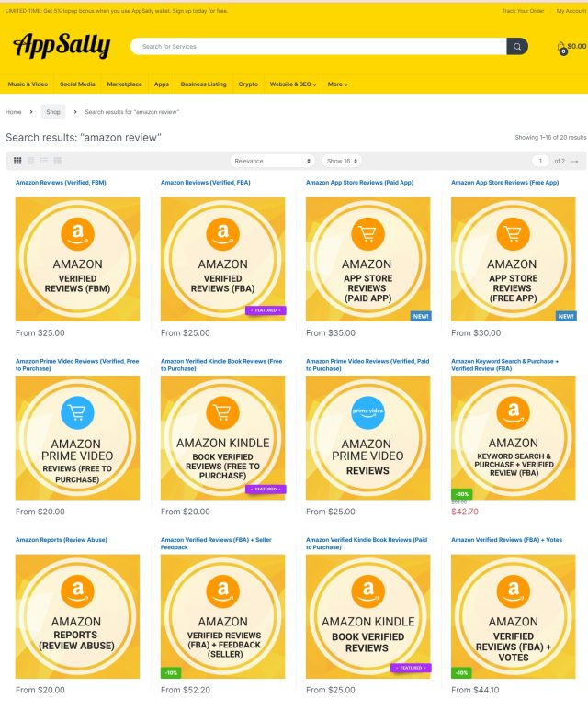The image size is (588, 709).
Task: Click the From $52.20 price
Action: [186, 690]
